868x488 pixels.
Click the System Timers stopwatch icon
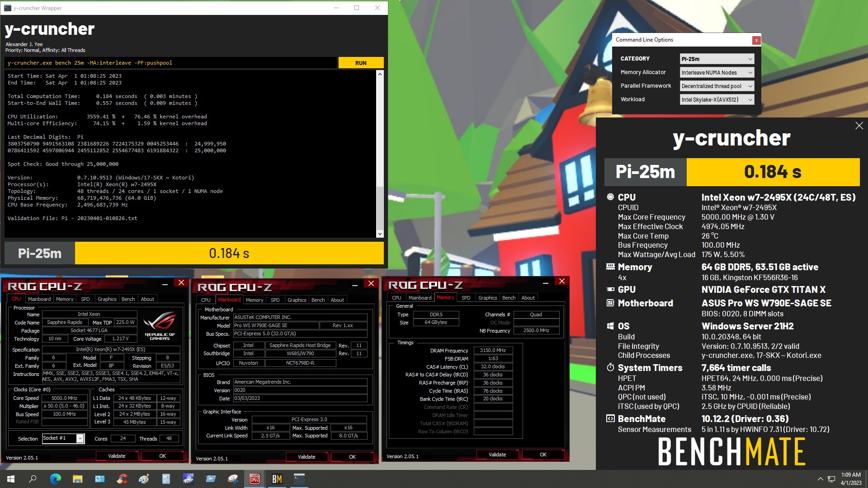(610, 368)
